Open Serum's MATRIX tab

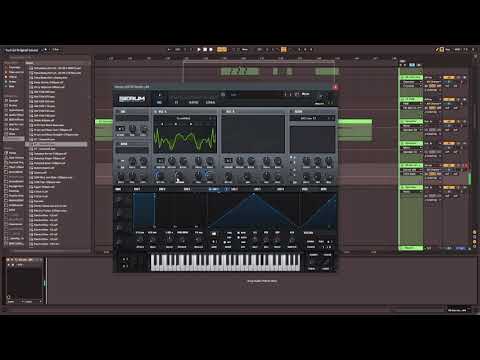[193, 102]
